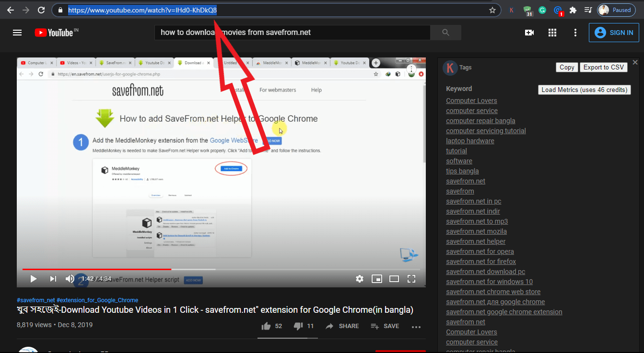
Task: Enable miniplayer mode
Action: point(377,279)
